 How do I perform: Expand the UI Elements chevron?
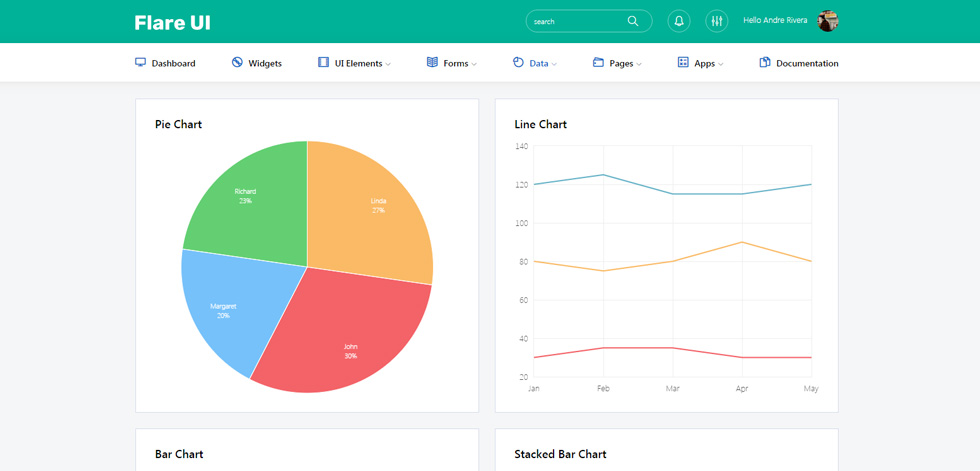(x=388, y=64)
